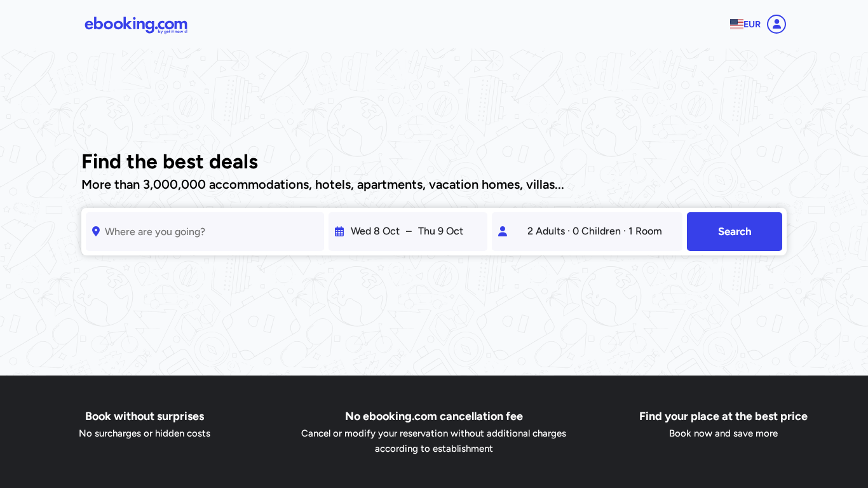
Task: Click the '3,000,000 accommodations' subtitle
Action: pyautogui.click(x=322, y=185)
